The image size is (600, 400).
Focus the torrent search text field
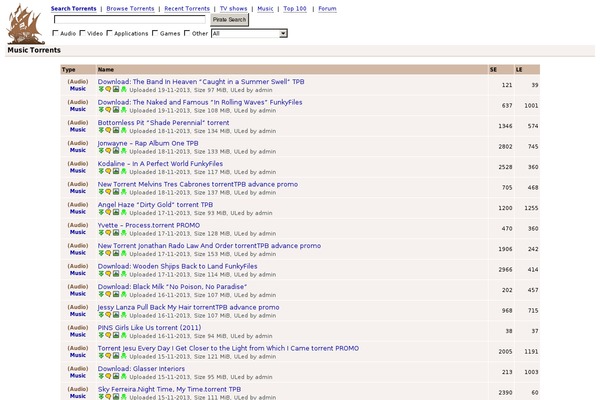[130, 19]
